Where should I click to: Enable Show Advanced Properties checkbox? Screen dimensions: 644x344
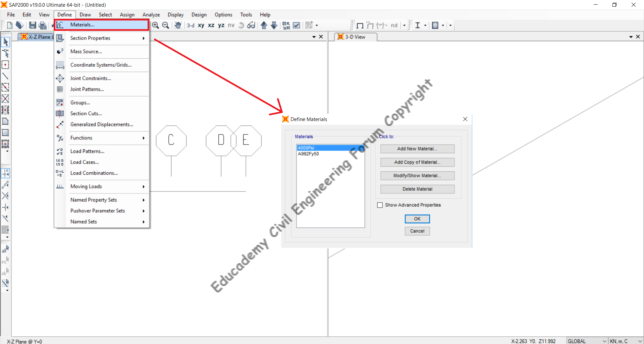point(380,205)
